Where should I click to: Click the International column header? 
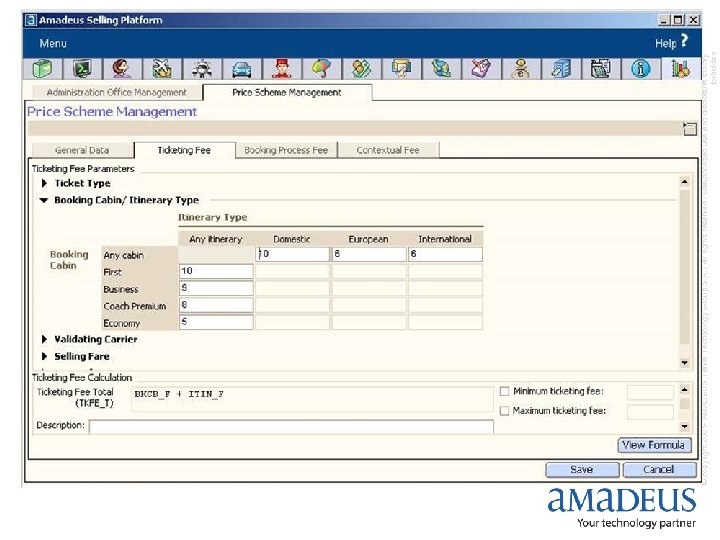tap(445, 239)
